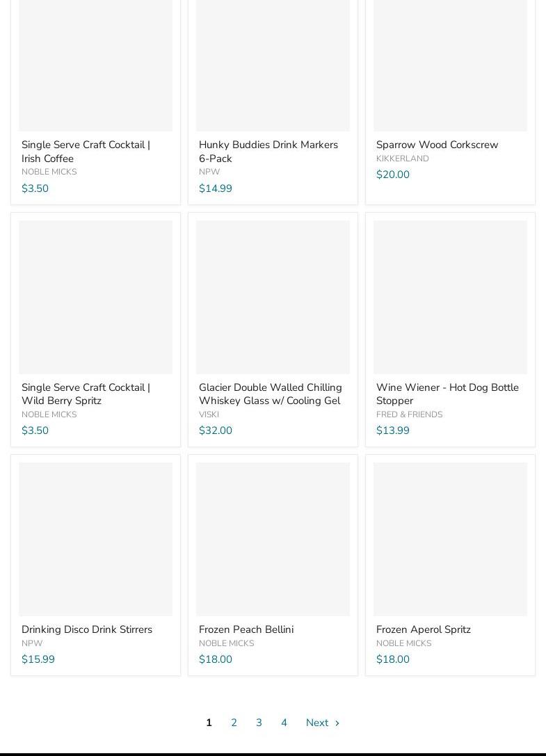This screenshot has width=546, height=756.
Task: Click the Wine Wiener product image
Action: [450, 297]
